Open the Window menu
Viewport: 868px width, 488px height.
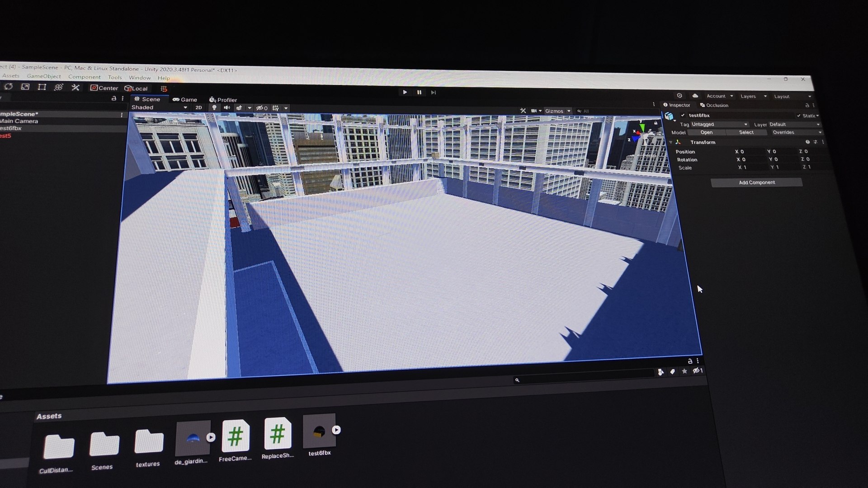(x=140, y=78)
